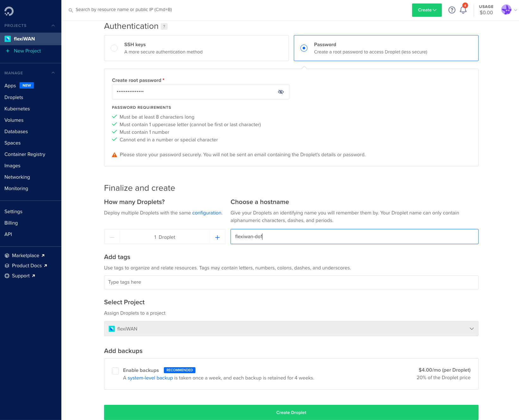Click the Marketplace cube icon
The height and width of the screenshot is (420, 519).
point(7,256)
